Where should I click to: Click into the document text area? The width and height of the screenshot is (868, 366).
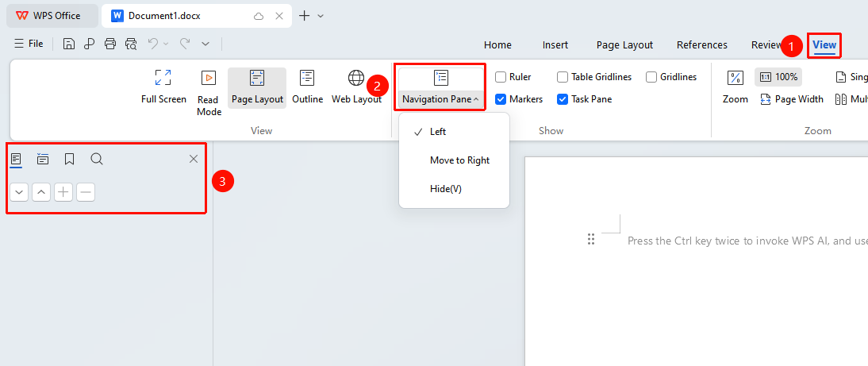(x=747, y=241)
